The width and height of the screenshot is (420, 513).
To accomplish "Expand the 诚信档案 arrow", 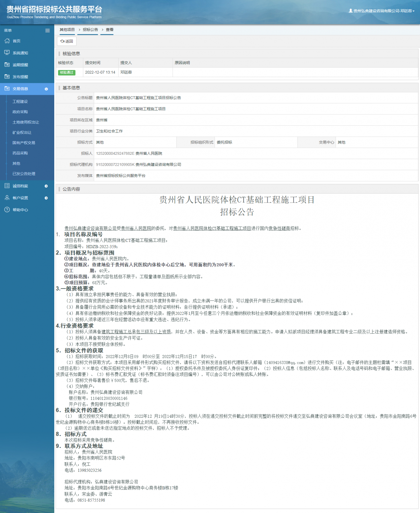I will (x=46, y=186).
